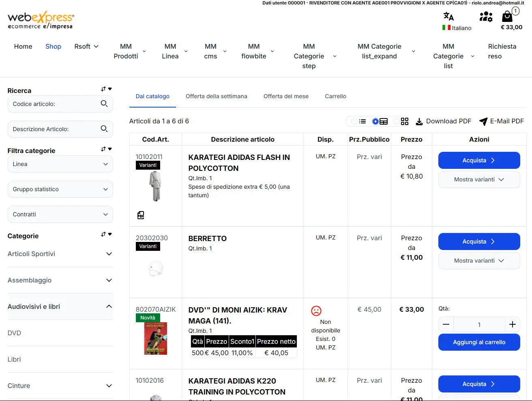Open the Linea filter dropdown
This screenshot has width=532, height=401.
pos(60,164)
